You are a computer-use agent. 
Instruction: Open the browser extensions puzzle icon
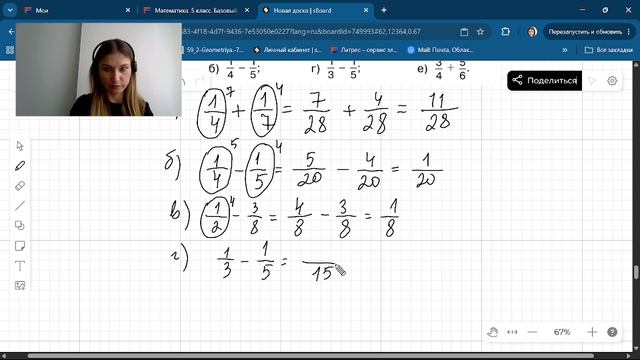(x=505, y=31)
